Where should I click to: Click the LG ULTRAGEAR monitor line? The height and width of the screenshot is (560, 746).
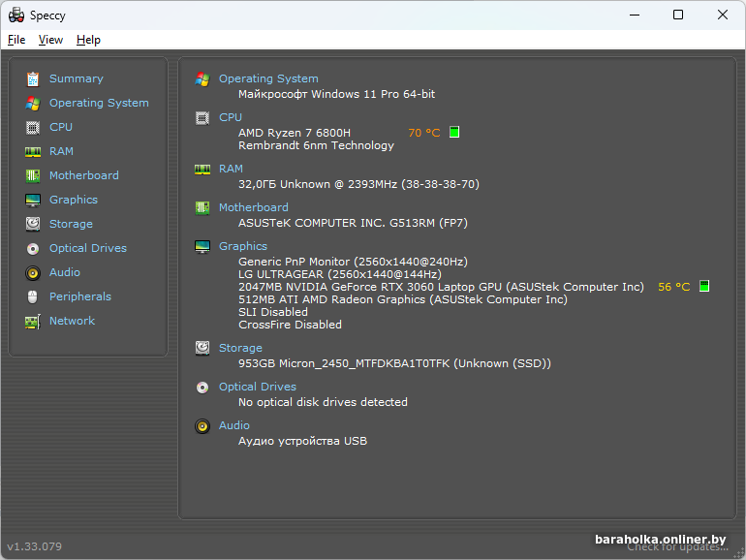(340, 274)
